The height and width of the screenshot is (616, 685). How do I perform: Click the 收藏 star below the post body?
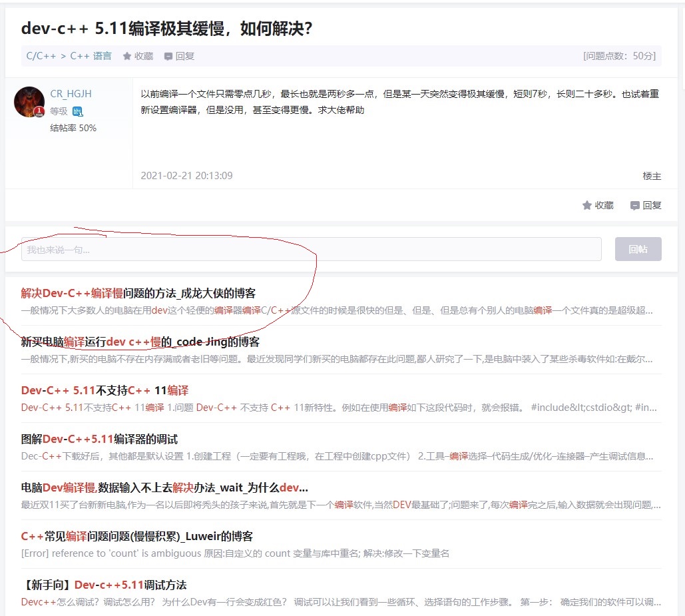[598, 205]
